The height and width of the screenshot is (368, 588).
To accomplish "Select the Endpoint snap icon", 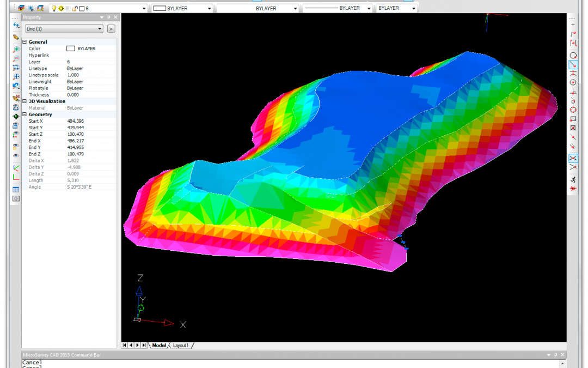I will click(573, 34).
